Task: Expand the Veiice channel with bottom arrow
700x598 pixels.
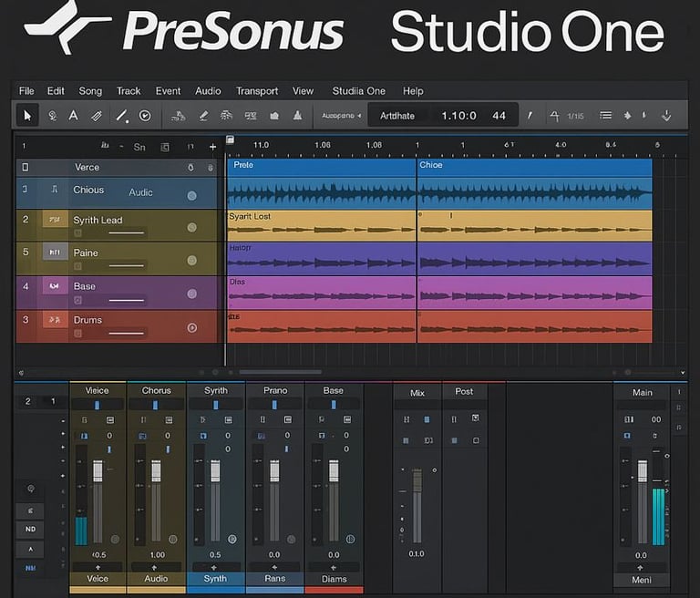Action: (x=98, y=567)
